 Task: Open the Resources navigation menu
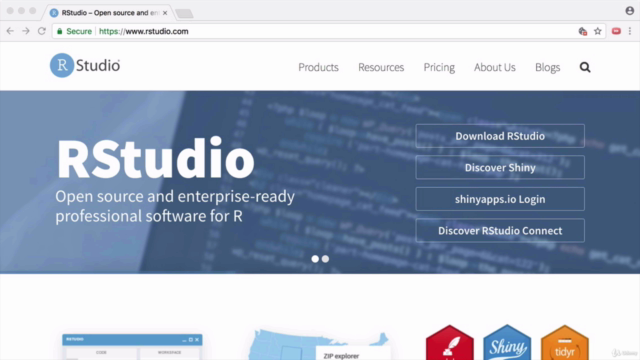pyautogui.click(x=381, y=67)
